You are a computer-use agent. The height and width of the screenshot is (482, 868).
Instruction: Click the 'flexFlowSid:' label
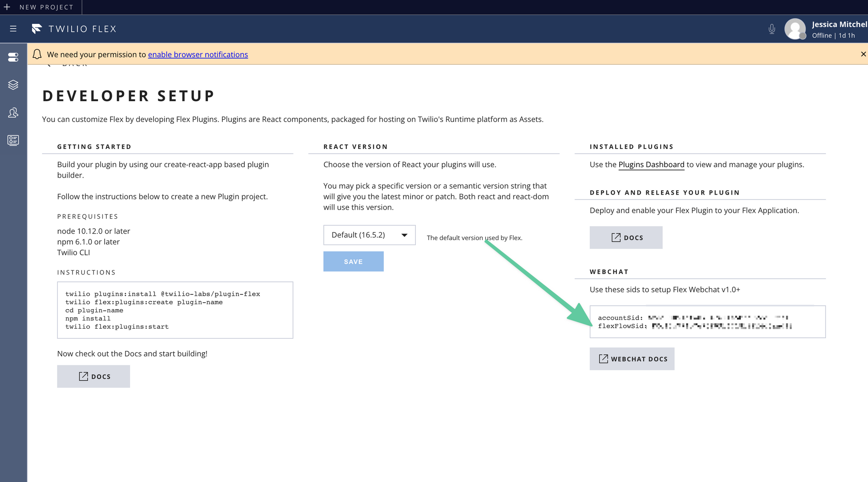click(x=622, y=326)
